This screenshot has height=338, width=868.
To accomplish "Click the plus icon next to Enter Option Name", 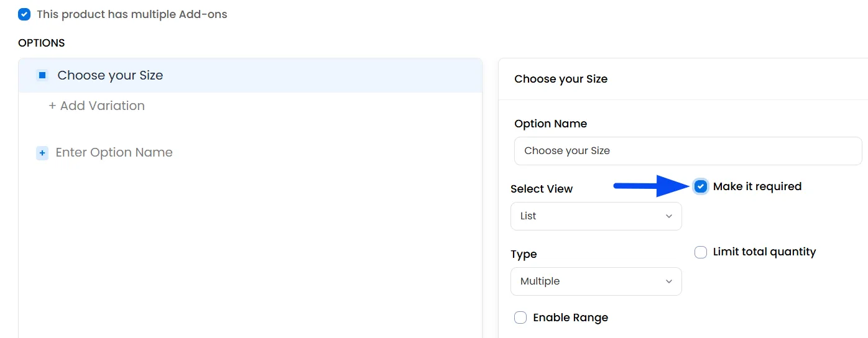I will (42, 153).
